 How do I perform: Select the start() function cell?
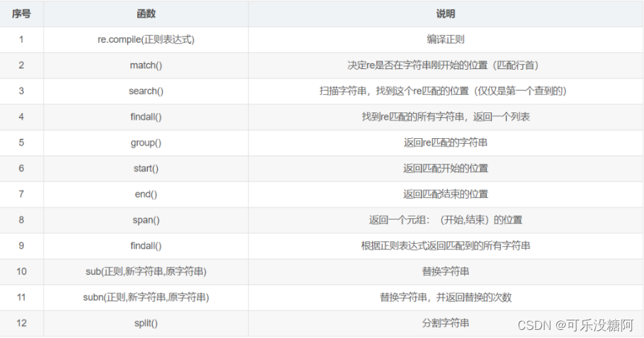point(146,168)
